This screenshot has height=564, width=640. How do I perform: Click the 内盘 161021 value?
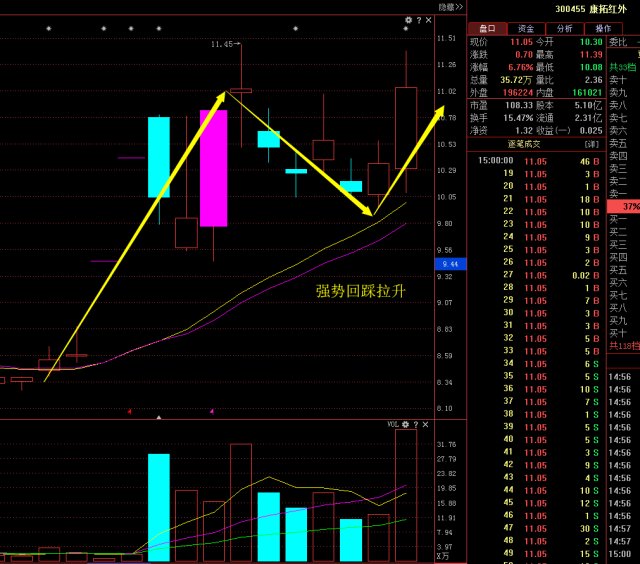tap(587, 92)
